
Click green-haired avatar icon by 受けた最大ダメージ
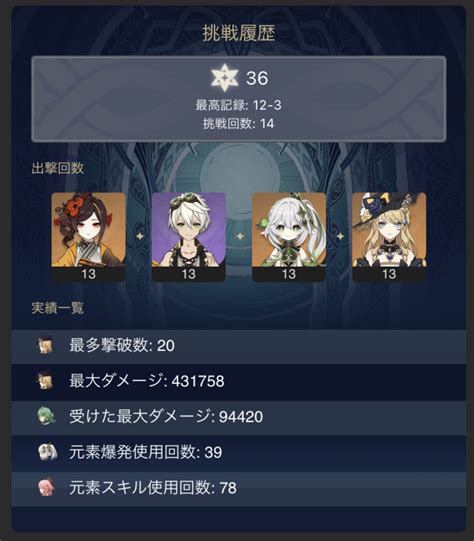46,416
